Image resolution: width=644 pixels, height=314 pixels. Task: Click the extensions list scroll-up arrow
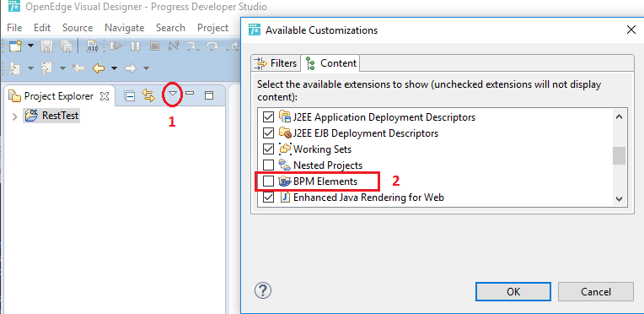click(x=619, y=116)
